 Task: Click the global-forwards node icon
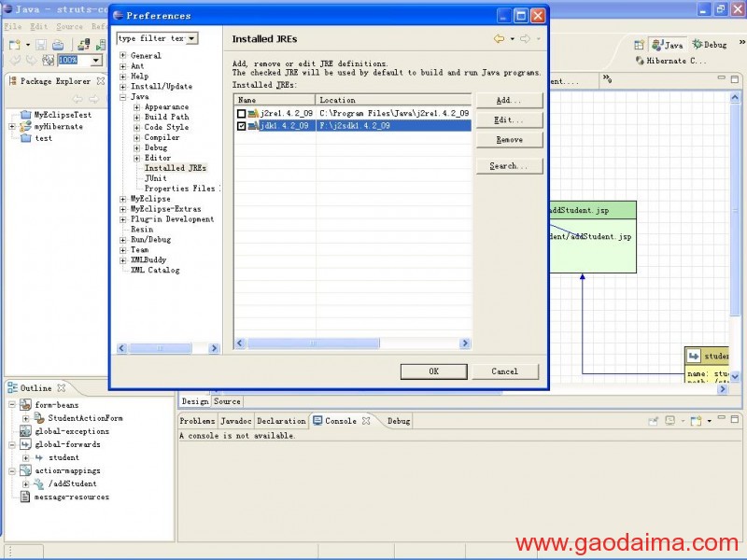coord(25,444)
